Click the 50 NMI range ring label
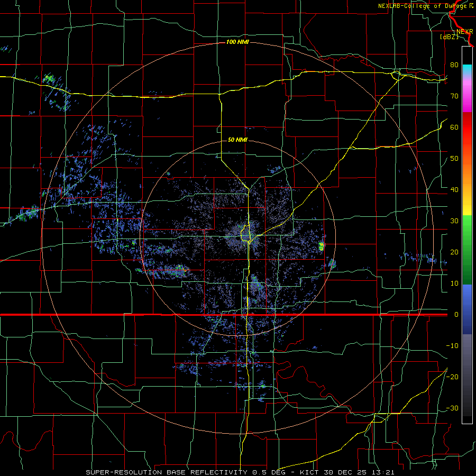This screenshot has width=476, height=476. [x=237, y=140]
